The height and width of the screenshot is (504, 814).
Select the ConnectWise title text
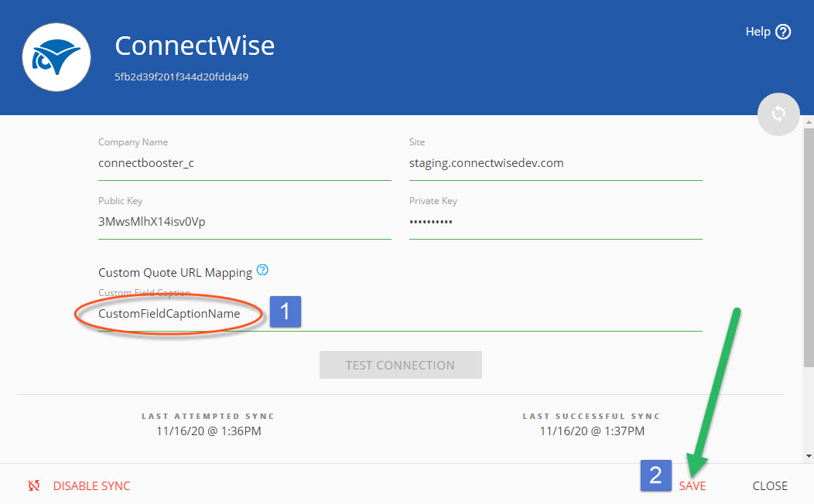coord(195,46)
